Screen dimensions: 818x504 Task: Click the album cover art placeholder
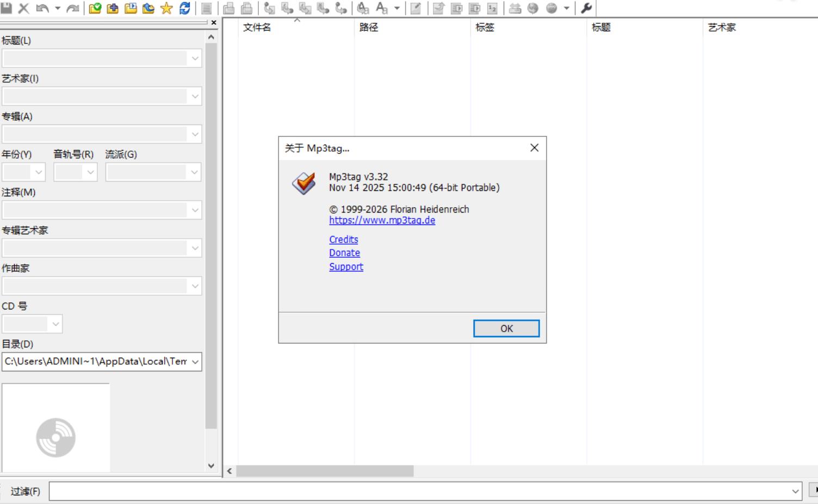click(x=56, y=428)
